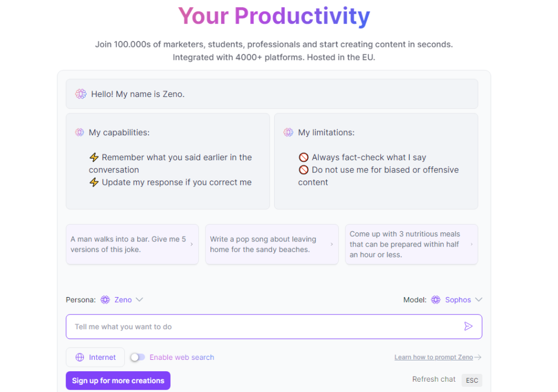Expand the Persona Zeno dropdown chevron
Screen dimensions: 558x392
point(139,300)
